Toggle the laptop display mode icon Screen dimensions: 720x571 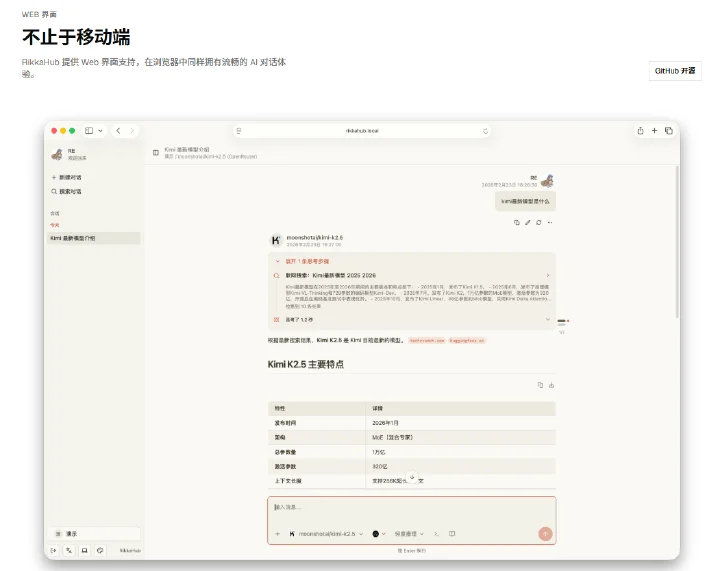click(84, 550)
